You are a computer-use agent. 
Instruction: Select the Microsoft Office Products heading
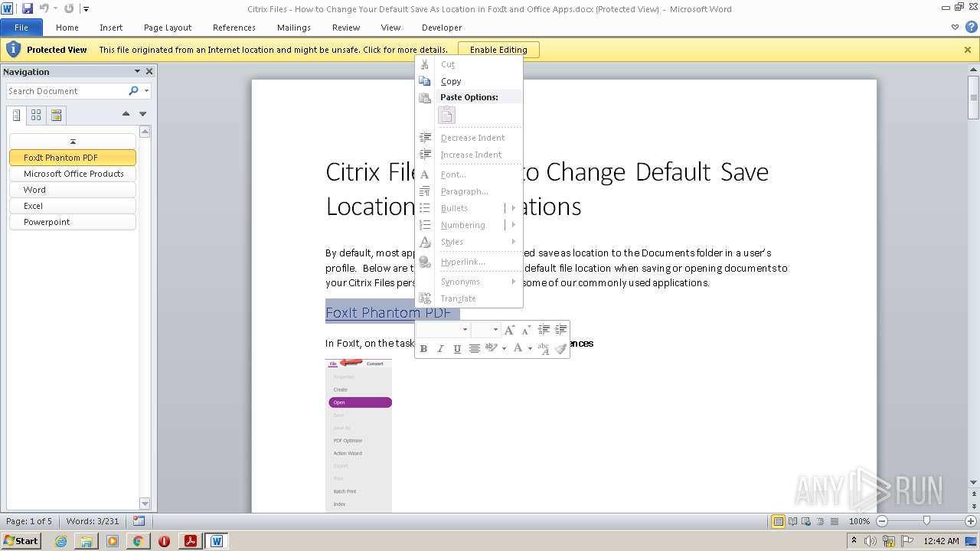tap(73, 174)
